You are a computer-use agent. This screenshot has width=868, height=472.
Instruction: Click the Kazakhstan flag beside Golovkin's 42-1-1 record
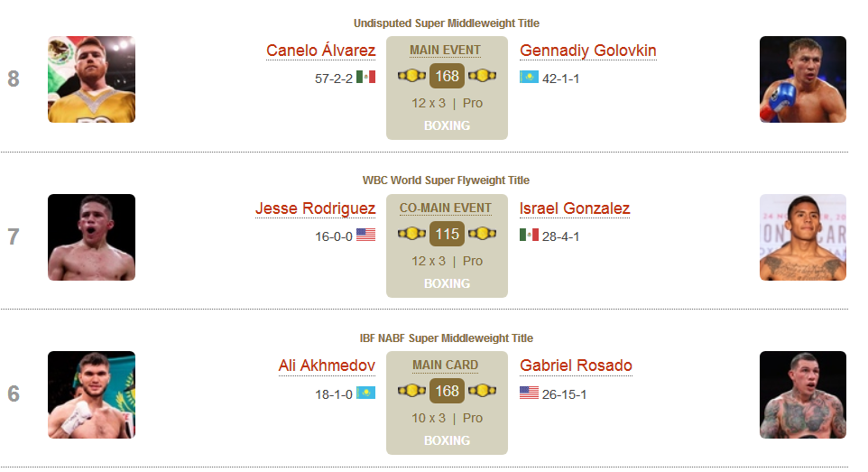pos(530,77)
